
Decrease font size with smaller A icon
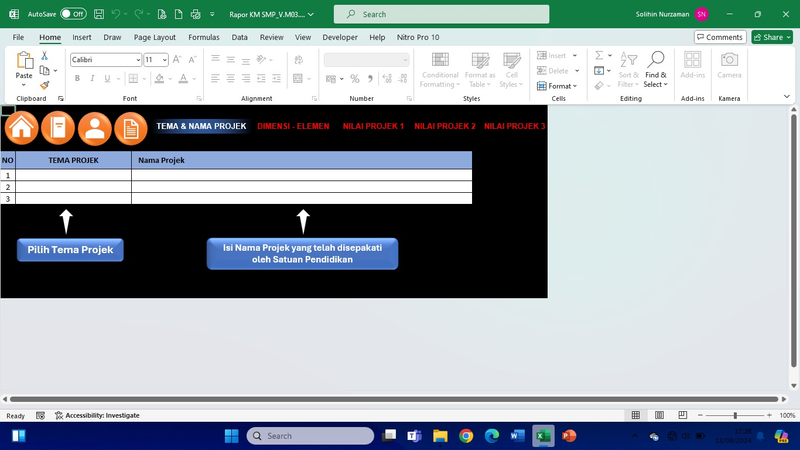tap(192, 60)
